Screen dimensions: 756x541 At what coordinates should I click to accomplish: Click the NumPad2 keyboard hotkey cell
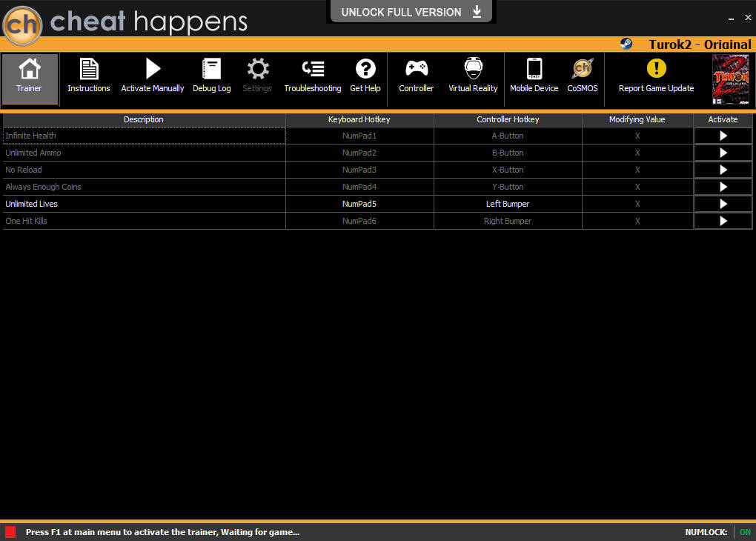click(359, 153)
